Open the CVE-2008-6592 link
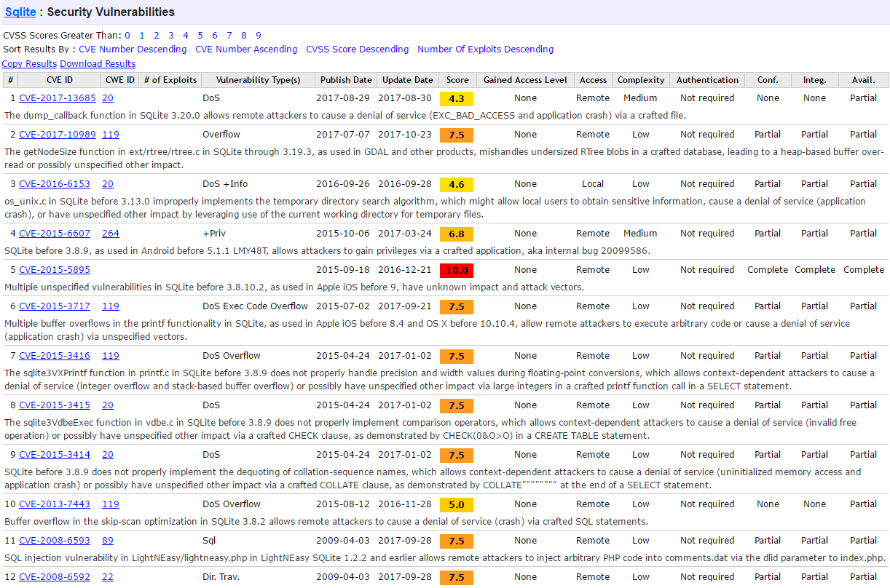 pyautogui.click(x=55, y=577)
